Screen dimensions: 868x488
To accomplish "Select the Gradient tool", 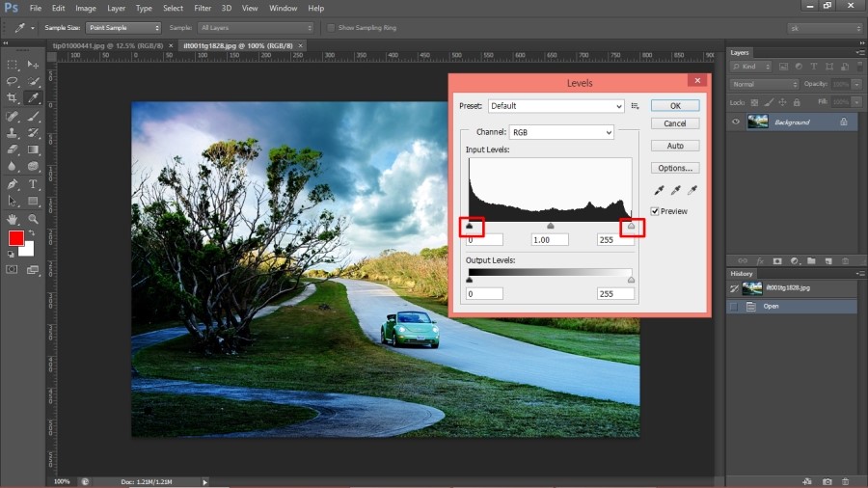I will click(x=33, y=149).
